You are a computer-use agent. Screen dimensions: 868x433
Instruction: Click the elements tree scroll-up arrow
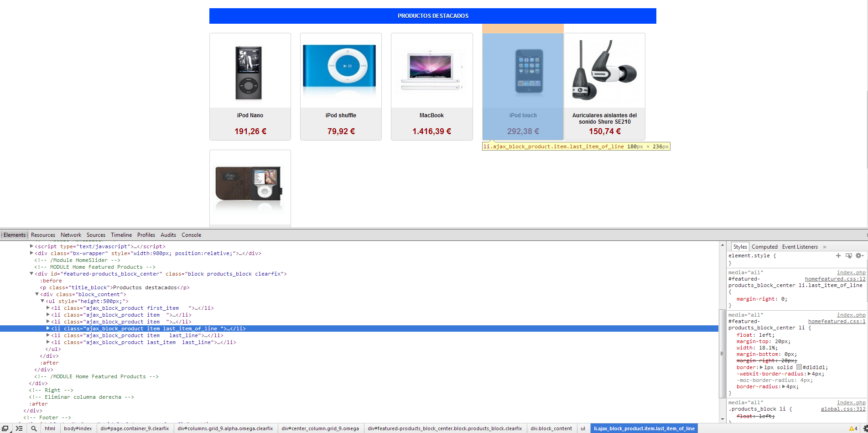[x=722, y=245]
